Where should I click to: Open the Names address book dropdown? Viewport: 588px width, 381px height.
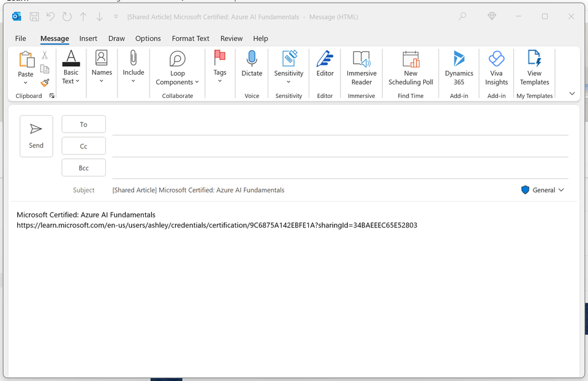click(102, 67)
